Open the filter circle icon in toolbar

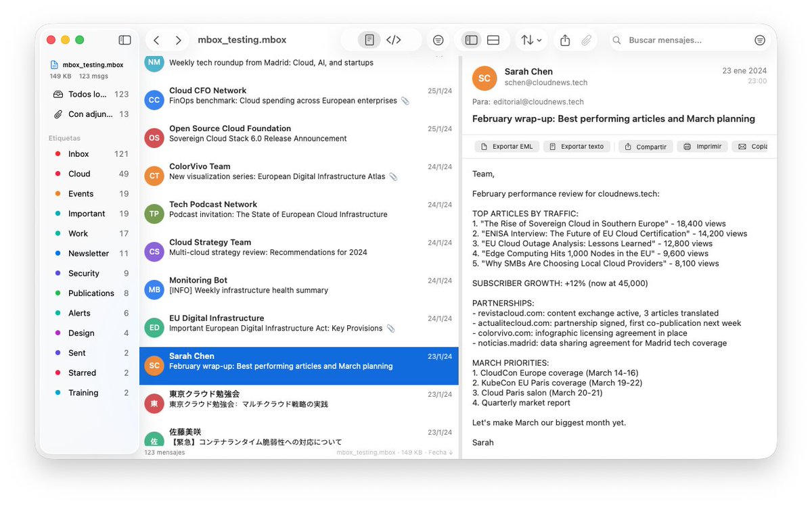click(x=438, y=40)
